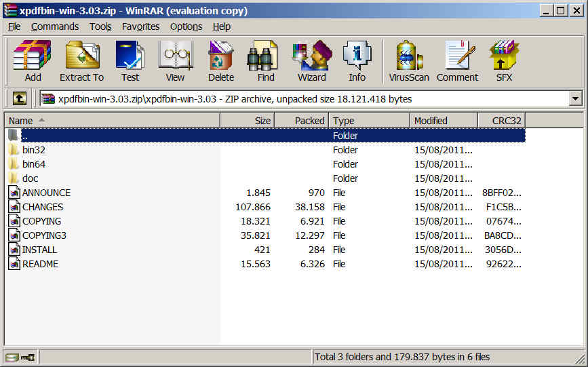Click the SFX toolbar icon

point(504,62)
